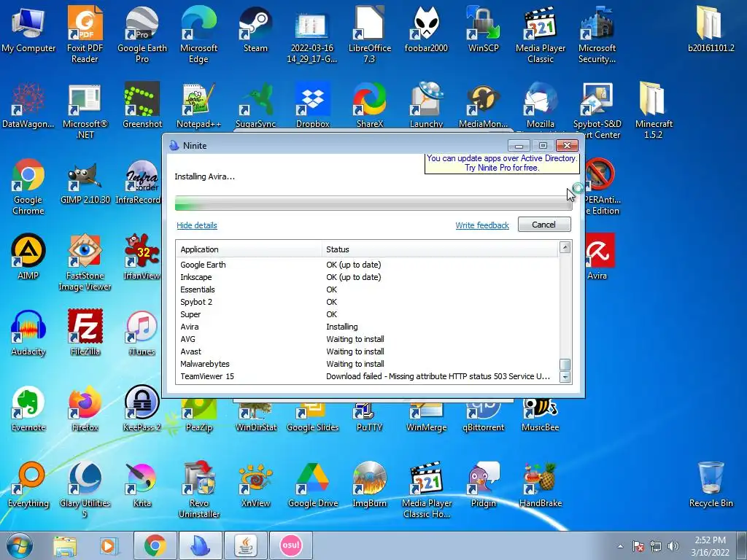Click details list scroll up arrow

pos(565,247)
